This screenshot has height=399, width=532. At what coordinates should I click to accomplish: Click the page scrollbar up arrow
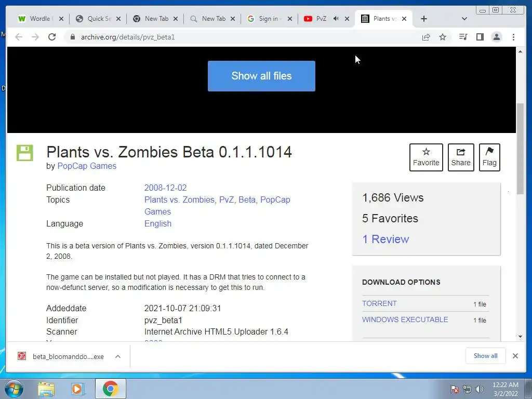click(520, 51)
